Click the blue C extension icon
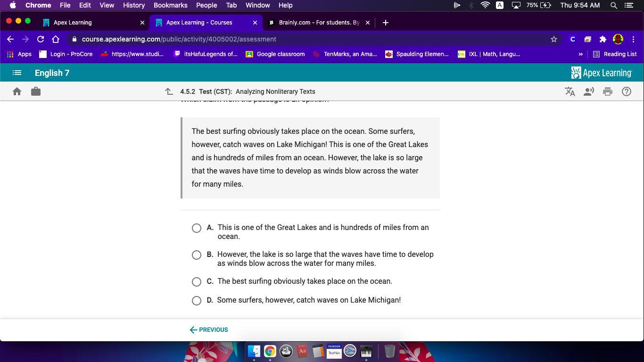Image resolution: width=644 pixels, height=362 pixels. click(573, 39)
